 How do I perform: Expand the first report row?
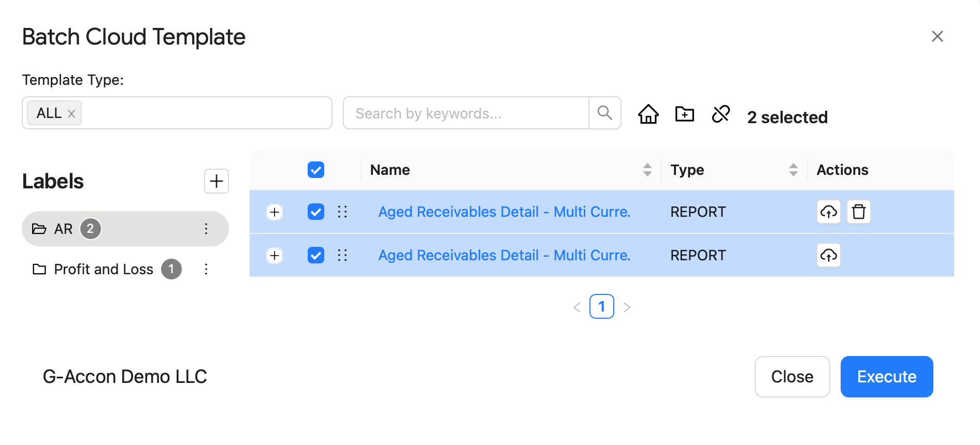click(275, 212)
